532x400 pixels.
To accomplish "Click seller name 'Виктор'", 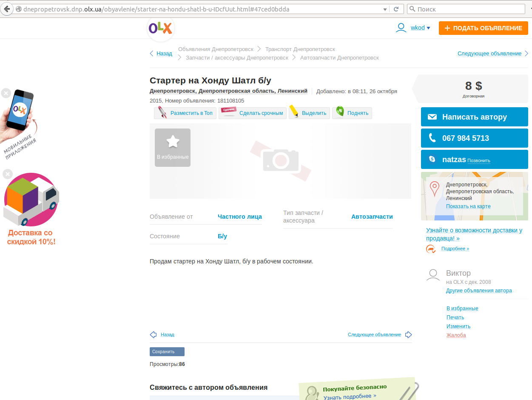I will tap(458, 273).
